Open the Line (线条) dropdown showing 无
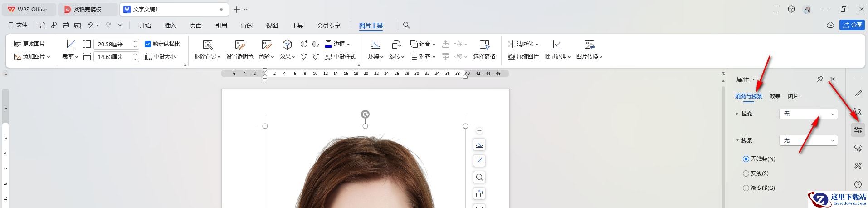 tap(808, 140)
